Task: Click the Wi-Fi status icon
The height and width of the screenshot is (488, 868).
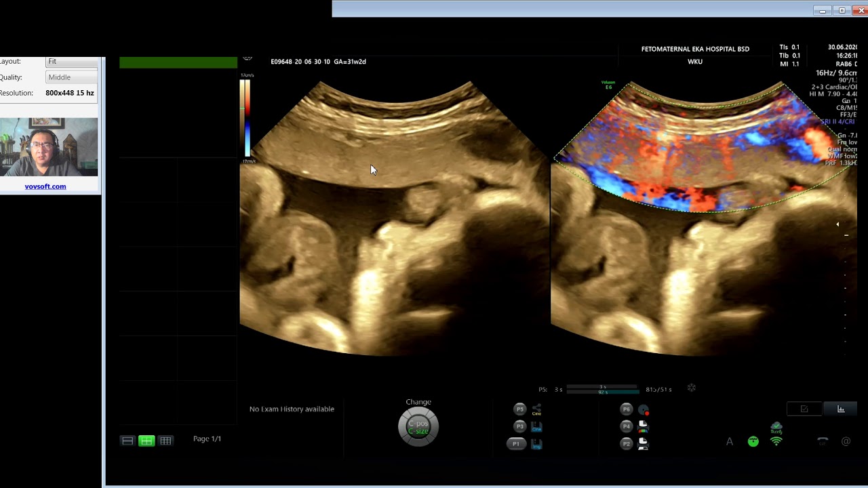Action: pyautogui.click(x=776, y=442)
